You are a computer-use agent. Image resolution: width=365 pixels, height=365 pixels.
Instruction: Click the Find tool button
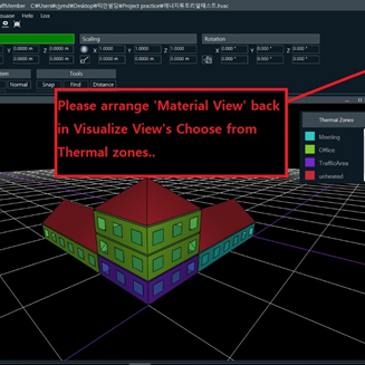click(75, 85)
